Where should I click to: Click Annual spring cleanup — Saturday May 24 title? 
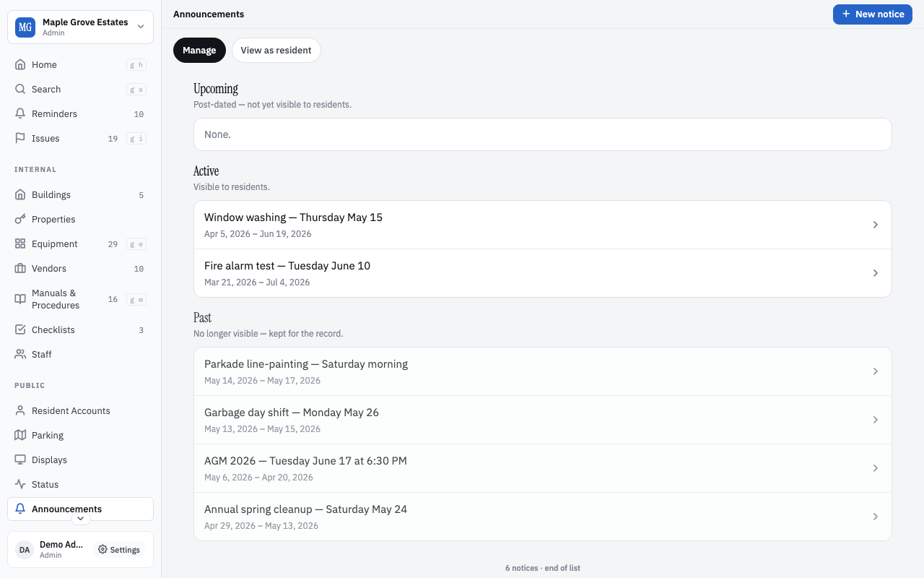(305, 509)
